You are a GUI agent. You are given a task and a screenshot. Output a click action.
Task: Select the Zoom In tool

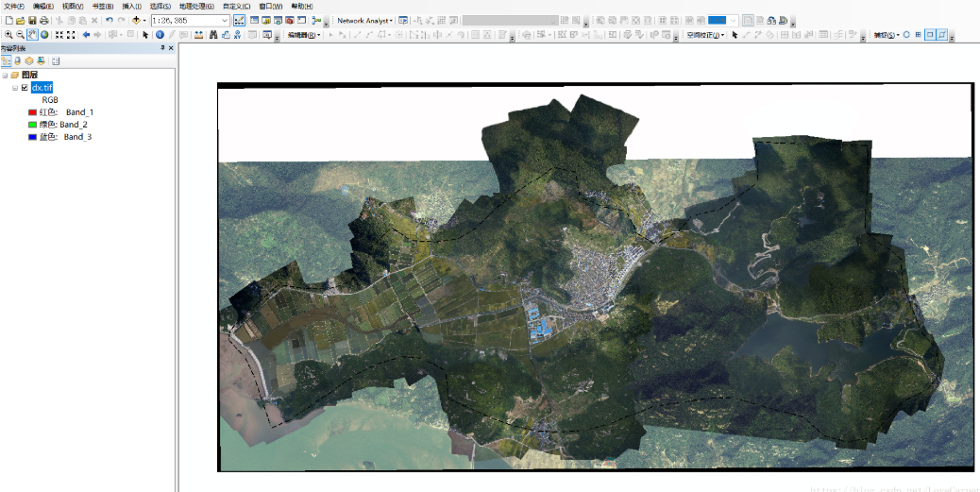tap(8, 35)
